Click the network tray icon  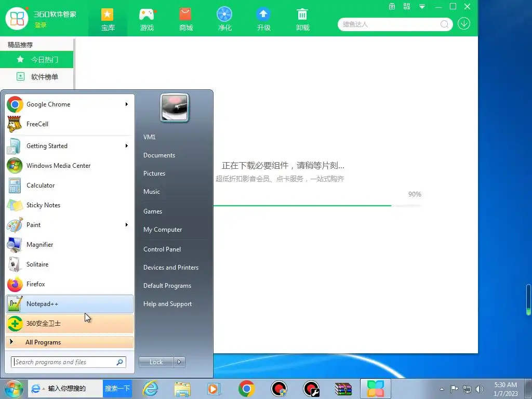click(x=467, y=389)
